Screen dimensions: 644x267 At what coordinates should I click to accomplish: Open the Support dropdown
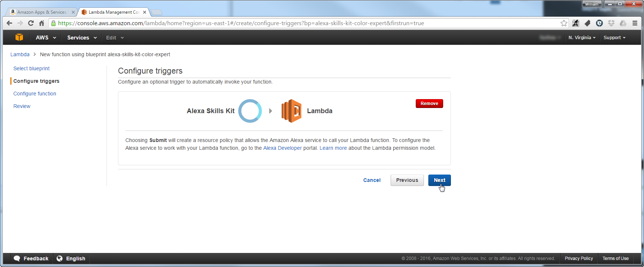click(614, 38)
